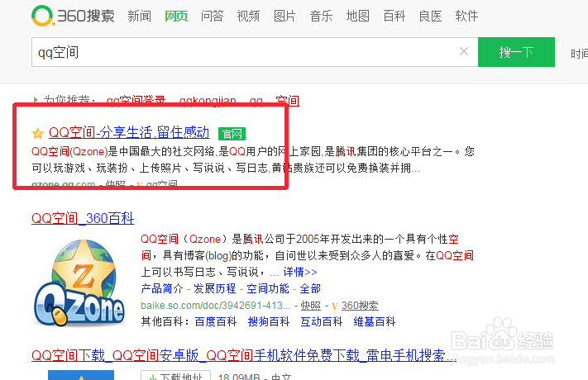Open the 新闻 tab

pos(140,17)
